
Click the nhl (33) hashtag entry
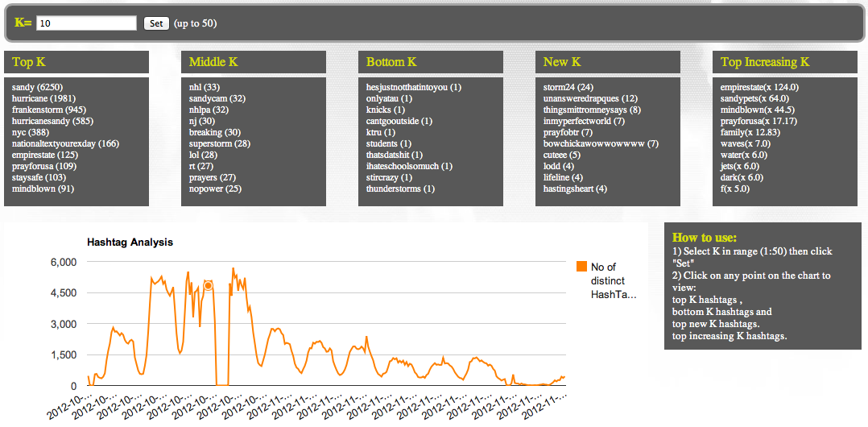coord(205,87)
